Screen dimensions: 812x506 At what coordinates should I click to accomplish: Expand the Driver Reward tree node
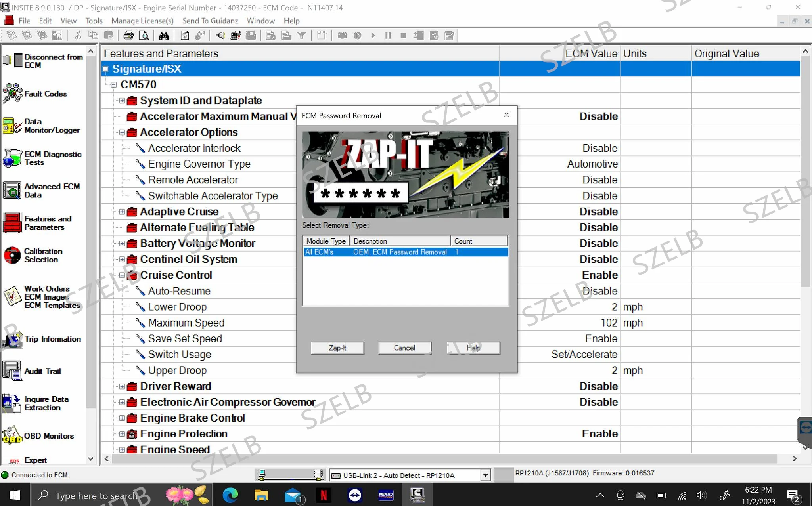pyautogui.click(x=122, y=386)
